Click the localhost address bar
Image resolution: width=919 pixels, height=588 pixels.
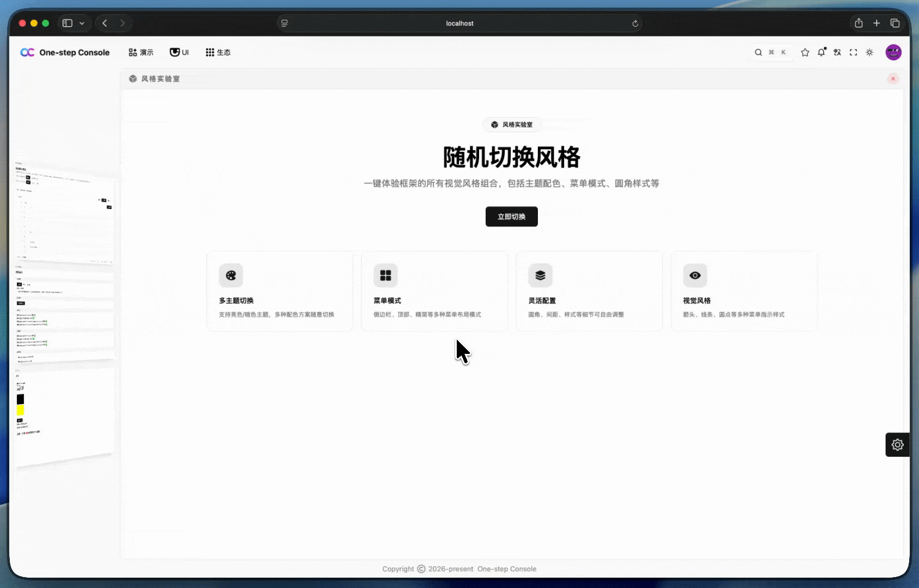459,23
